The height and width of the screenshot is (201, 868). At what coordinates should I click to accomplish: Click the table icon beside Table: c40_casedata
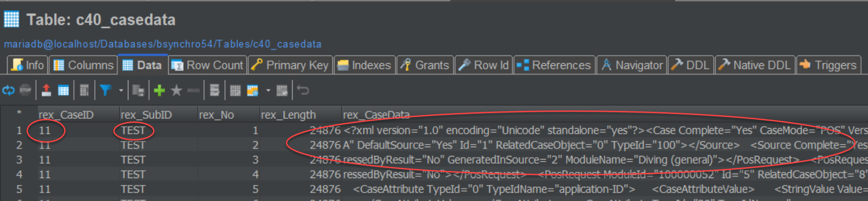pyautogui.click(x=12, y=19)
